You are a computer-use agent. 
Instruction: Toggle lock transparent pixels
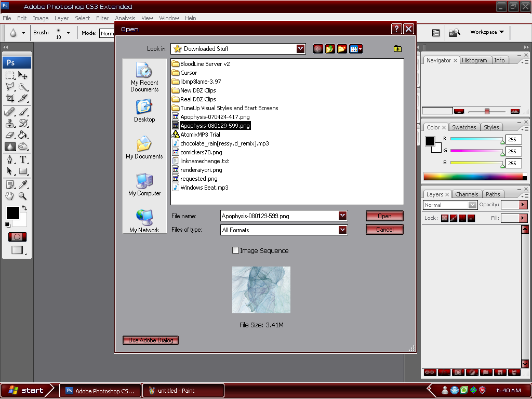(x=445, y=218)
